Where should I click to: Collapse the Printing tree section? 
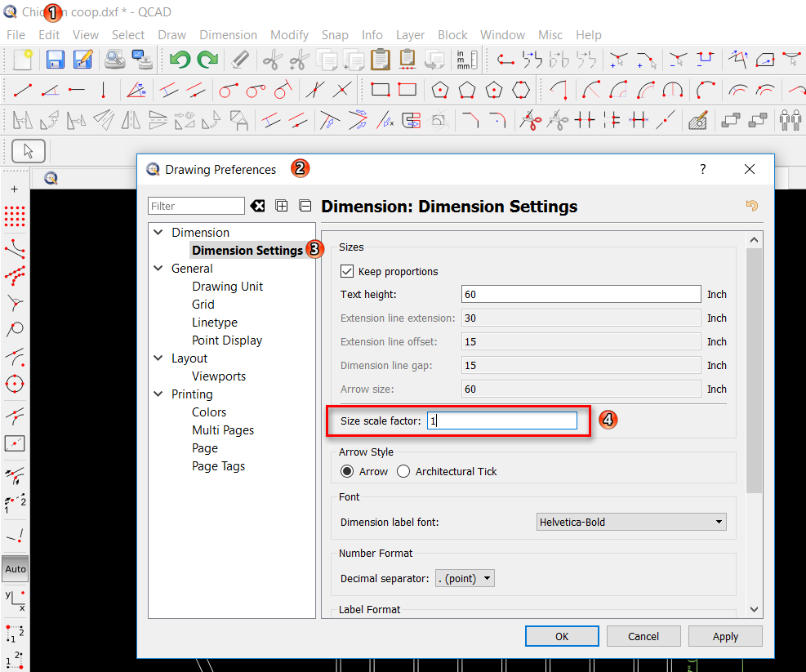tap(158, 394)
